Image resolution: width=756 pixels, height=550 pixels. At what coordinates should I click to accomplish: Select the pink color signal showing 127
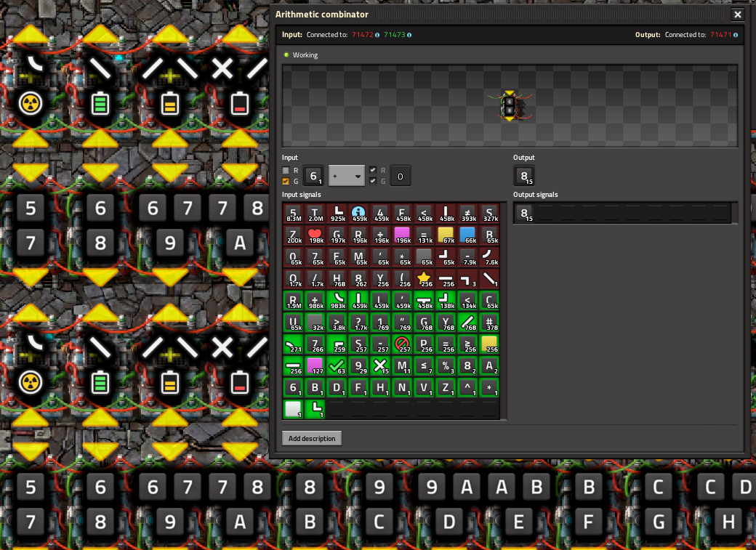click(315, 366)
